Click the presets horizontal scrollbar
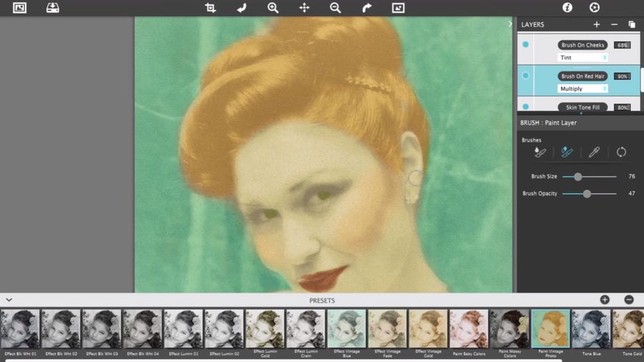The image size is (644, 362). pyautogui.click(x=283, y=361)
